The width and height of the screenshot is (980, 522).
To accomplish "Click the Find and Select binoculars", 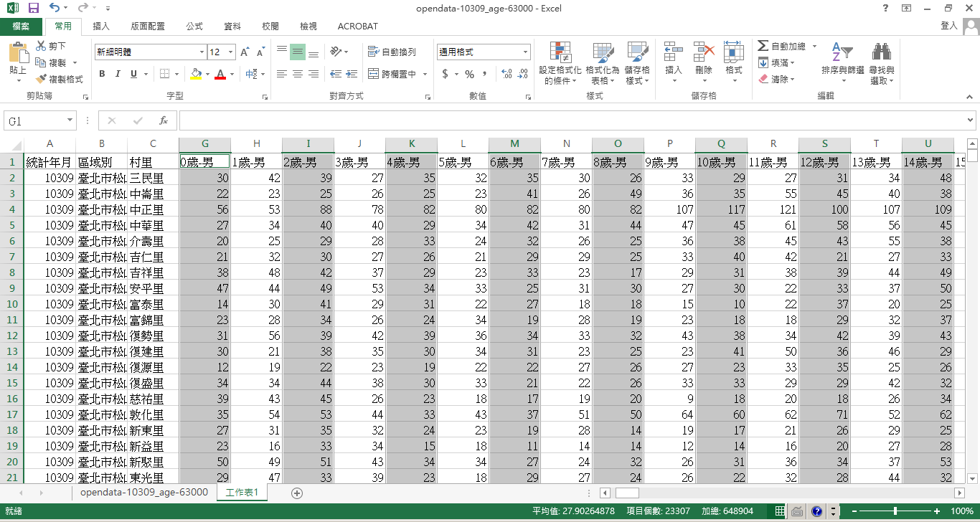I will (x=881, y=62).
